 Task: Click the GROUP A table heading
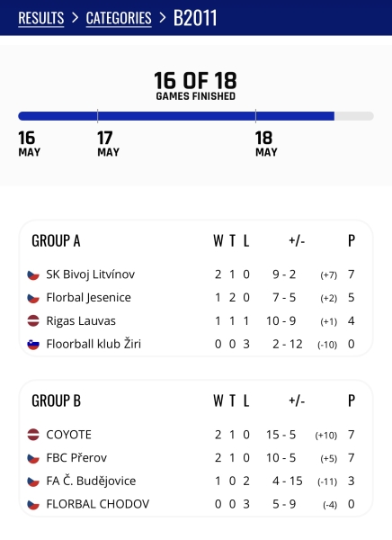pos(56,240)
